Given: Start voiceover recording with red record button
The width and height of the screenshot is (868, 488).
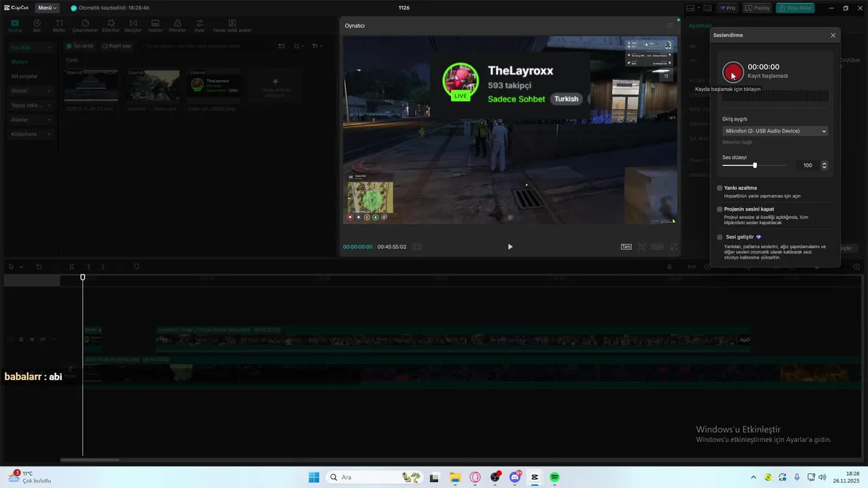Looking at the screenshot, I should (733, 71).
